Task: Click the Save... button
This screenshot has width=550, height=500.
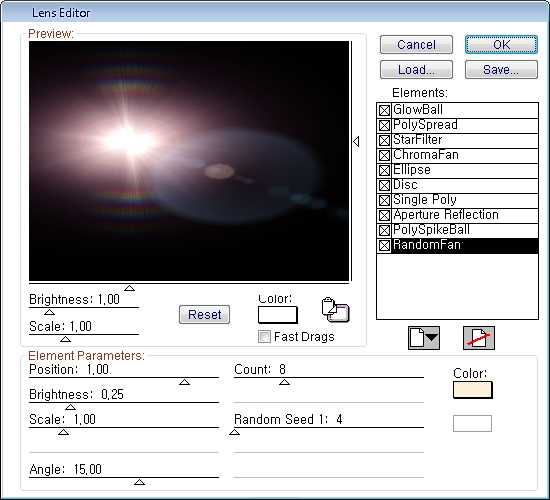Action: (x=501, y=69)
